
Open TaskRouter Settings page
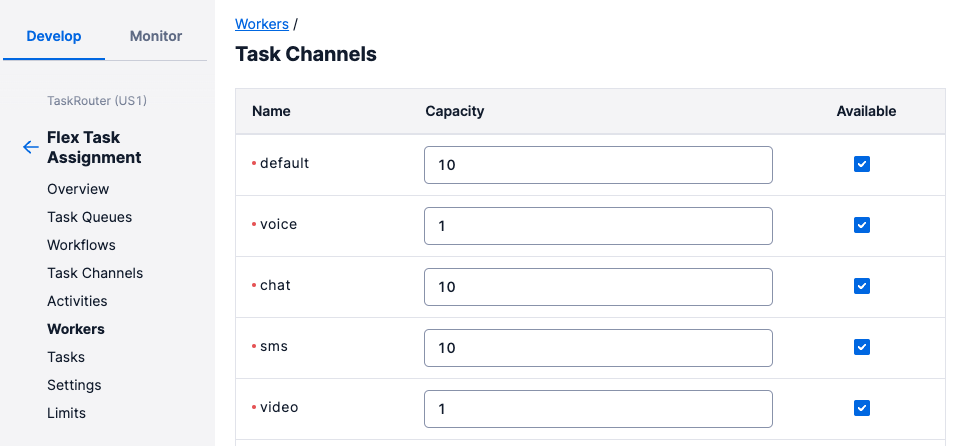point(74,385)
